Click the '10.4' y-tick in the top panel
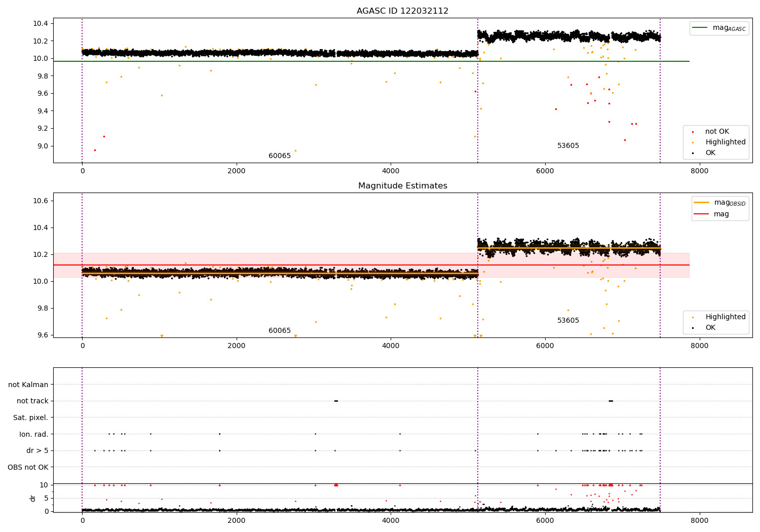Viewport: 760px width, 532px height. (x=41, y=23)
